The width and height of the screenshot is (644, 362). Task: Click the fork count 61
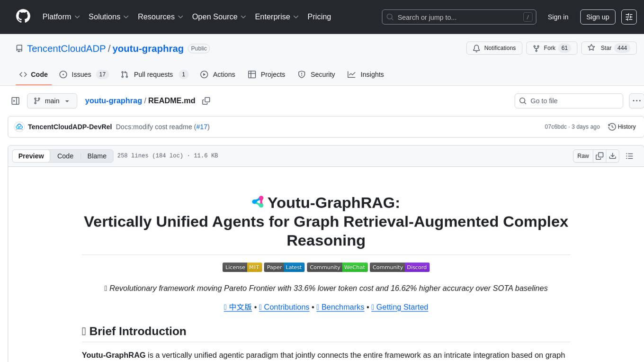(564, 48)
